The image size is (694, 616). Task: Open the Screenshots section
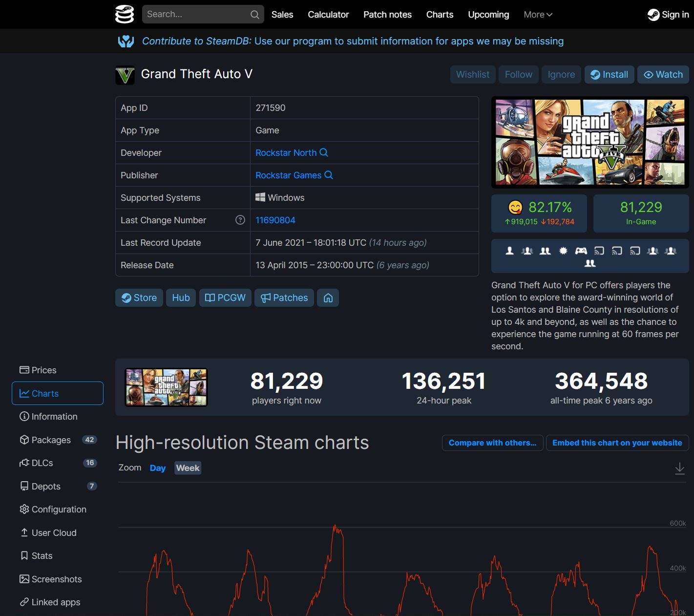click(x=58, y=579)
